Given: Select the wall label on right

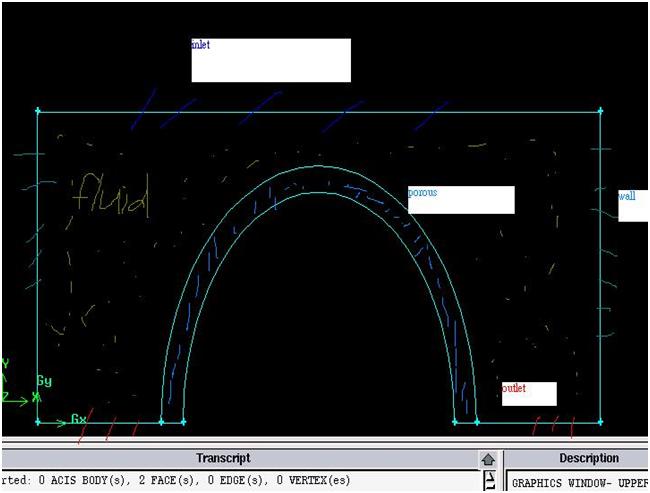Looking at the screenshot, I should (x=626, y=196).
